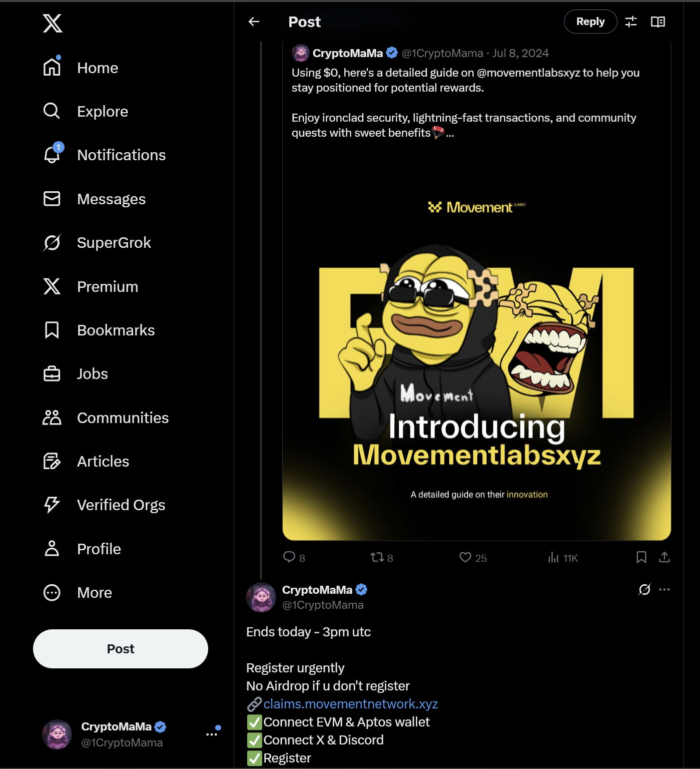Viewport: 700px width, 769px height.
Task: Open claims.movementnetwork.xyz link
Action: (x=350, y=704)
